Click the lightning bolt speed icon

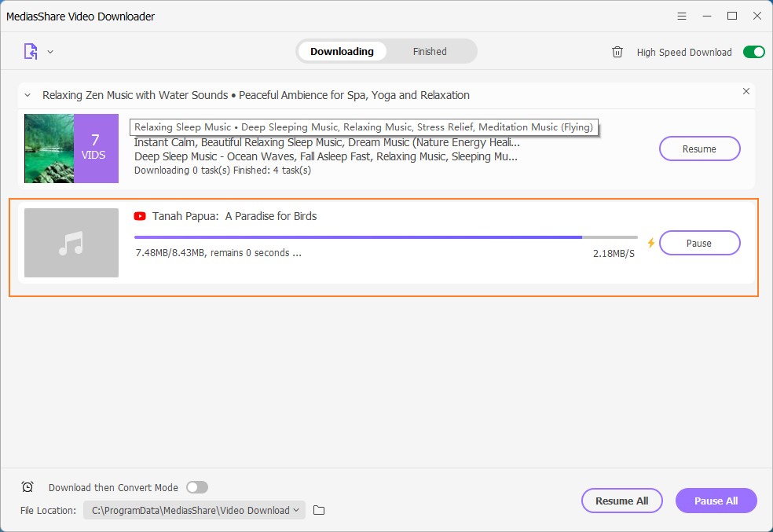[x=650, y=243]
